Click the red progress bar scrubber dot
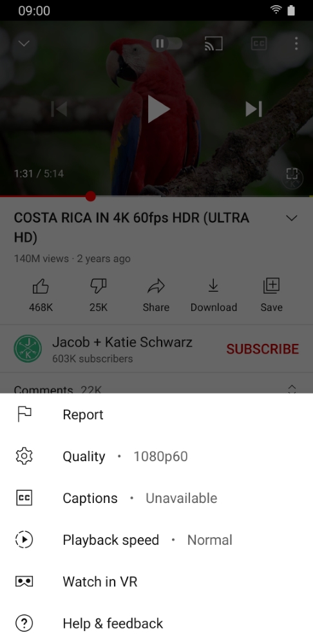 coord(91,196)
